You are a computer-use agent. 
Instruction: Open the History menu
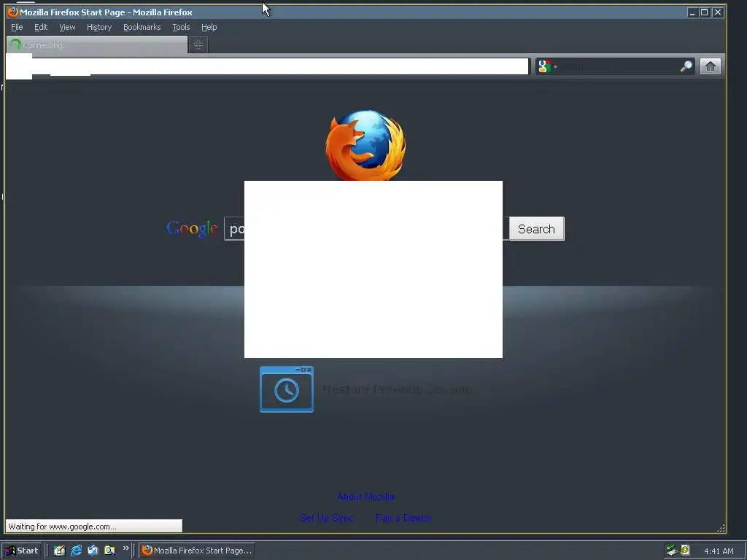coord(99,27)
